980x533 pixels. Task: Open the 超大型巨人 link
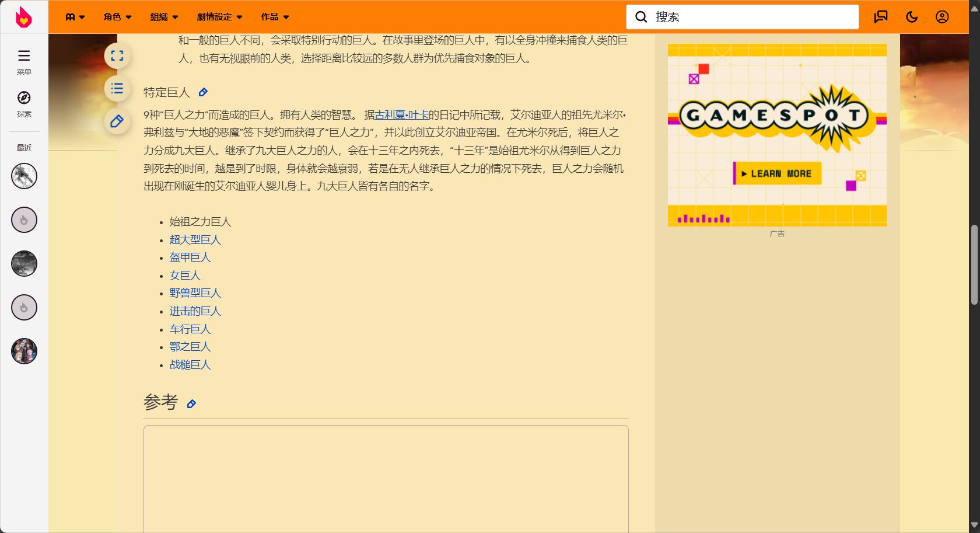click(x=195, y=240)
